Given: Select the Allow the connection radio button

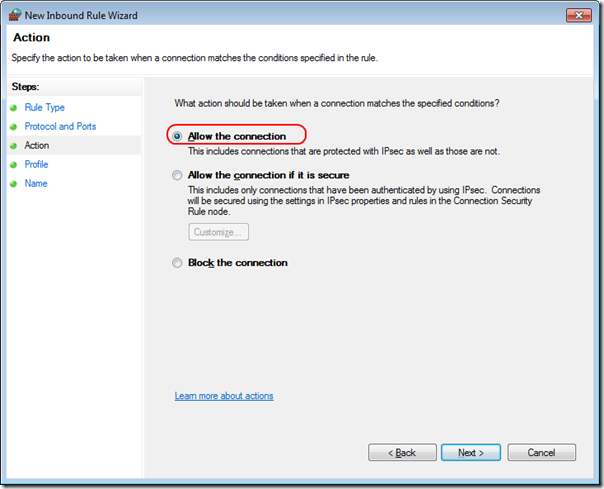Looking at the screenshot, I should (178, 136).
